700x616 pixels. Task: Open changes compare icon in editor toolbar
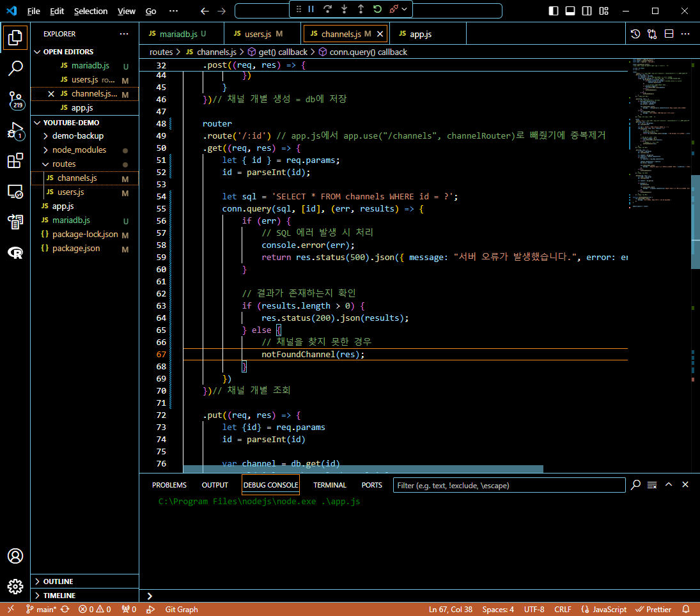pyautogui.click(x=652, y=34)
